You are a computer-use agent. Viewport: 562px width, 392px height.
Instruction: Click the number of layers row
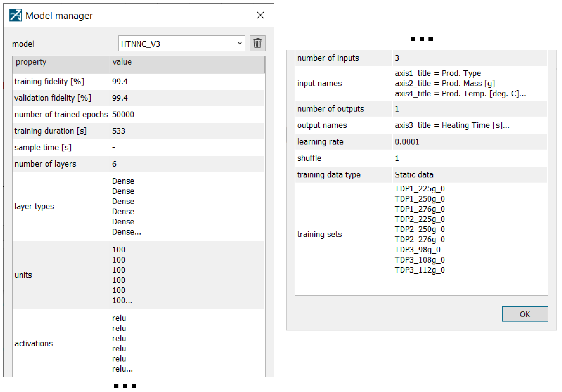[45, 164]
